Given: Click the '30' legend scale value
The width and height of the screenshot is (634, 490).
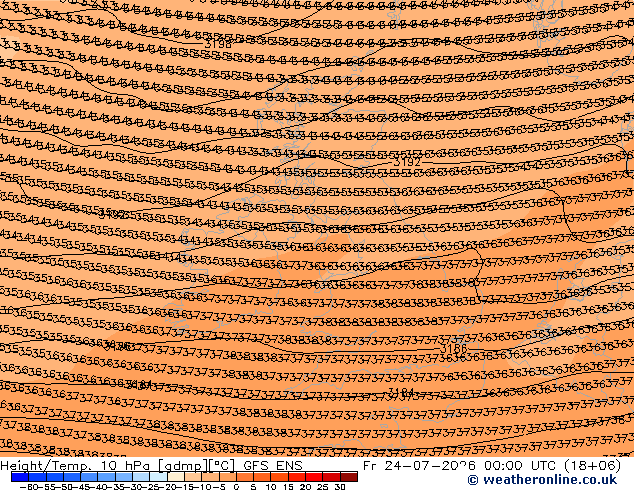Looking at the screenshot, I should tap(340, 486).
